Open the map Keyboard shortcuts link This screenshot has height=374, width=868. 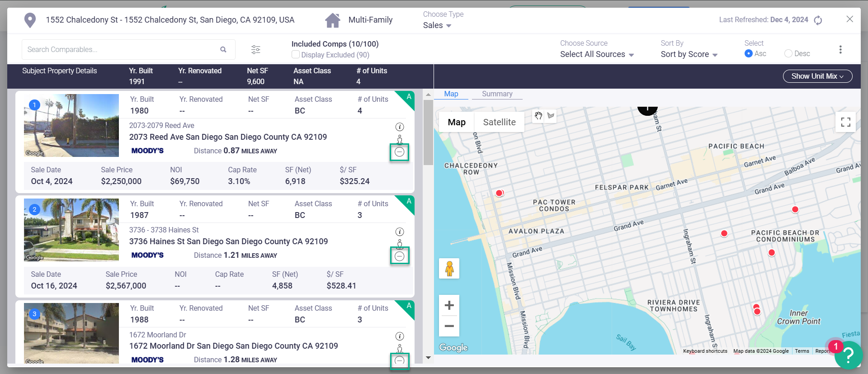[x=705, y=351]
